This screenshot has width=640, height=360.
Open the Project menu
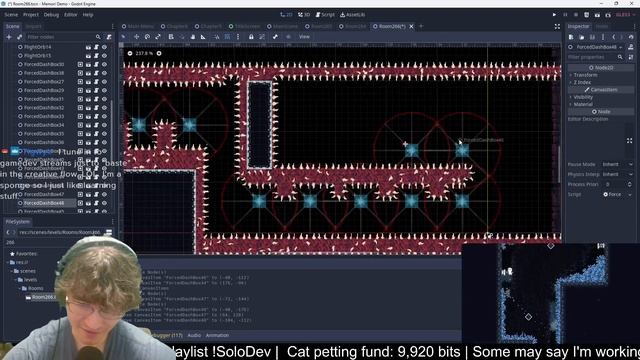[31, 15]
